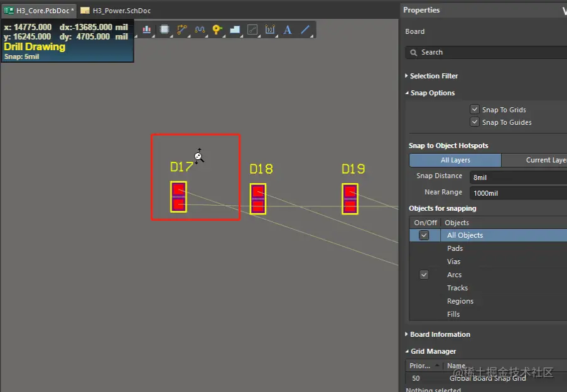Uncheck the Arcs snapping checkbox
This screenshot has height=392, width=567.
[x=424, y=275]
